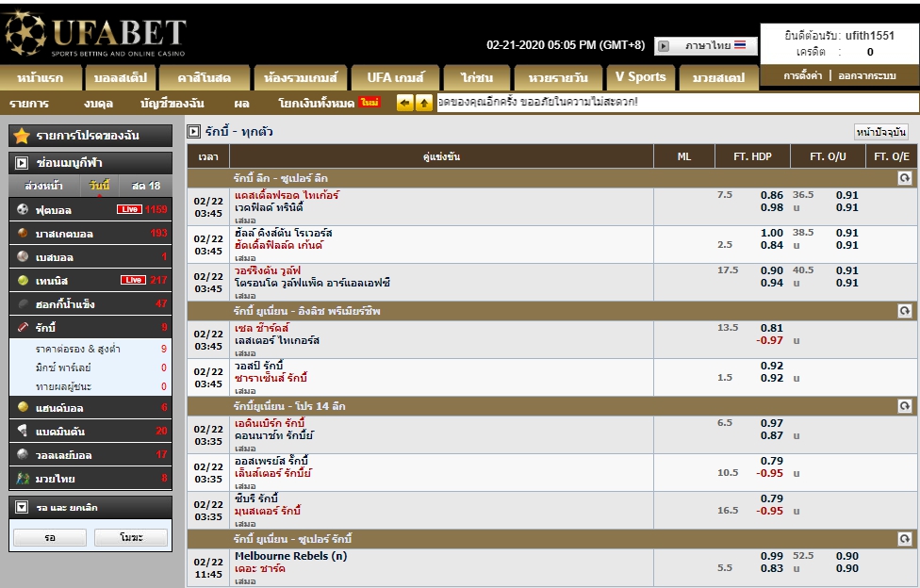Screen dimensions: 920x588
Task: Click the ไก่ชน cockfighting tab
Action: [x=476, y=77]
